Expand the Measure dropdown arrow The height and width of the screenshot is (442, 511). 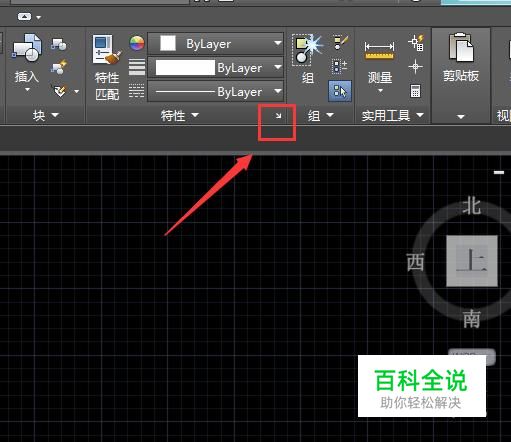coord(380,90)
